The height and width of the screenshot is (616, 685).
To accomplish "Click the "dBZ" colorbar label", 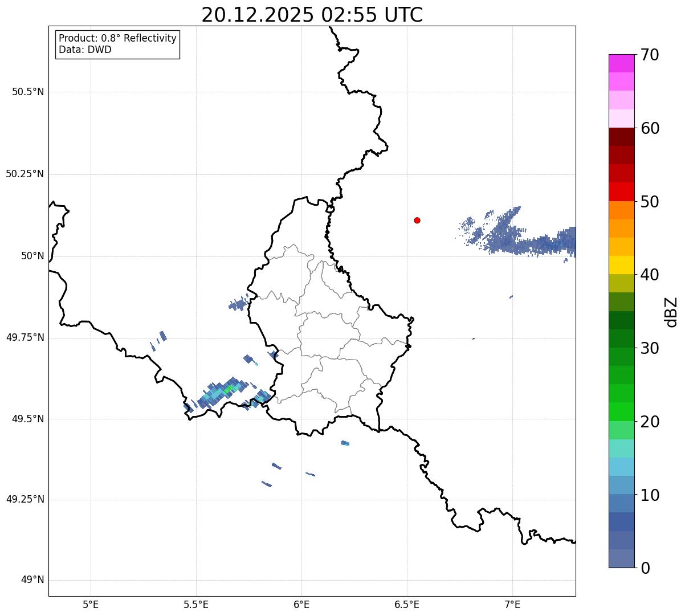I will pos(671,312).
